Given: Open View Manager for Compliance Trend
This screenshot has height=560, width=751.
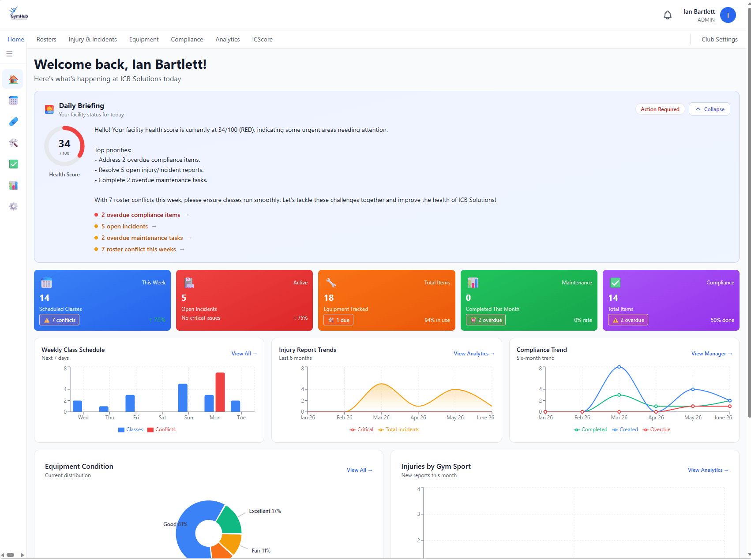Looking at the screenshot, I should tap(711, 354).
